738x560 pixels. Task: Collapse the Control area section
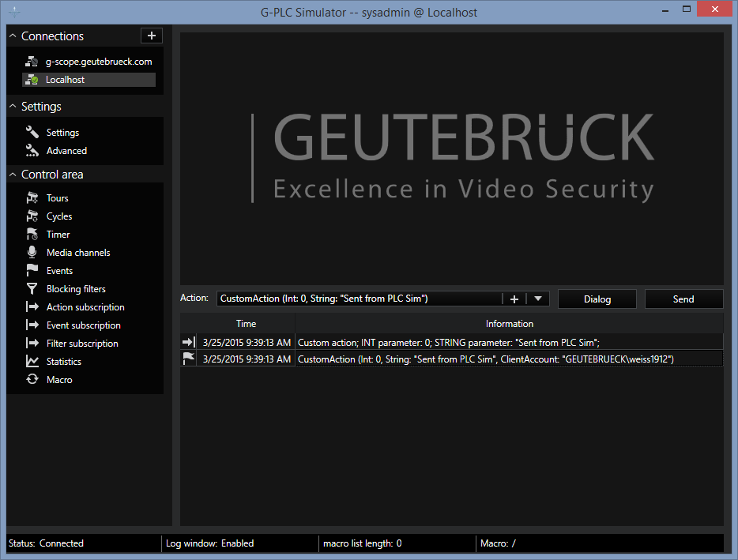click(x=13, y=174)
